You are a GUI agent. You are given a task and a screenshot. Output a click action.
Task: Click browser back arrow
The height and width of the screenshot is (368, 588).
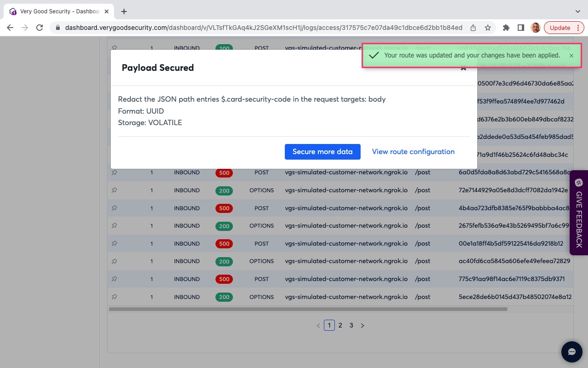pos(10,28)
